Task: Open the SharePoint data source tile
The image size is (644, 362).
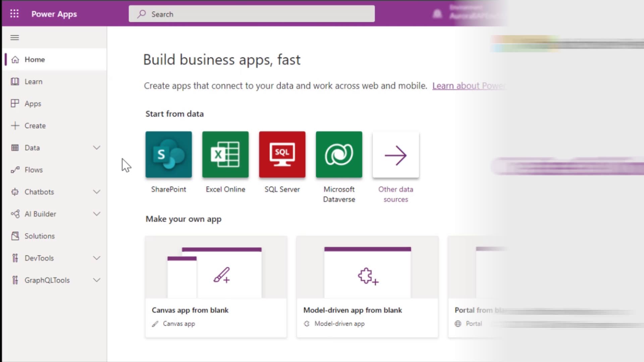Action: point(169,155)
